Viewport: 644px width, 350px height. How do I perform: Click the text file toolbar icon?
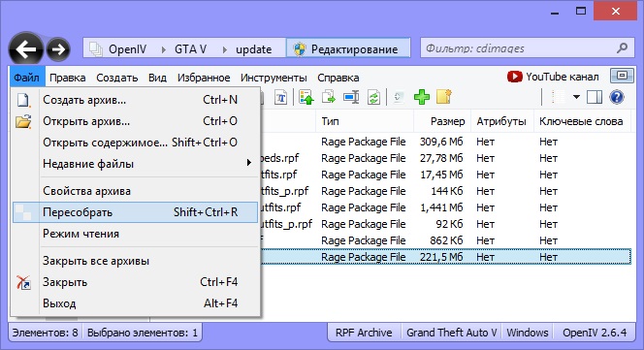(x=281, y=98)
